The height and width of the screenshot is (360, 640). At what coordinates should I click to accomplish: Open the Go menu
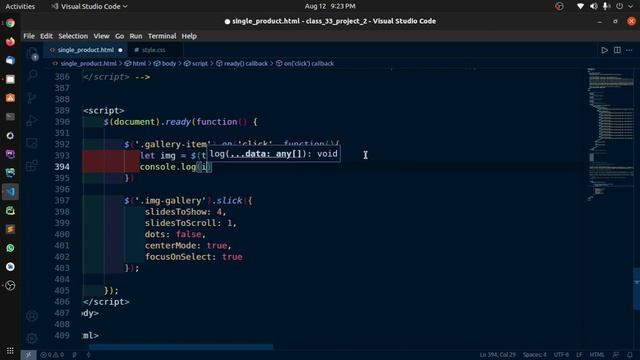click(119, 36)
